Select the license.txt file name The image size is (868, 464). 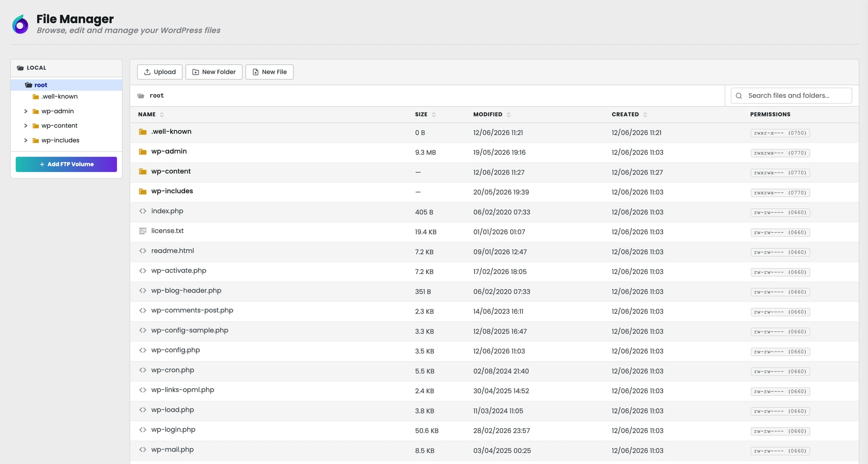(167, 231)
